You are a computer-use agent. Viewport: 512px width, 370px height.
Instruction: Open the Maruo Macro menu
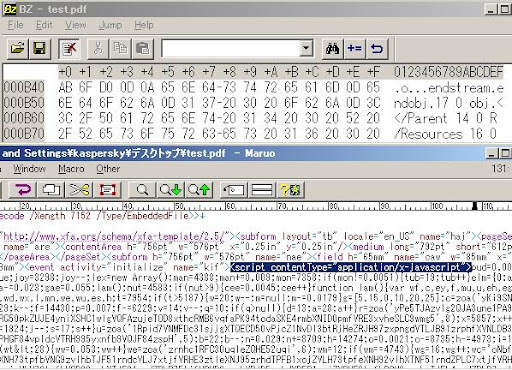coord(71,169)
